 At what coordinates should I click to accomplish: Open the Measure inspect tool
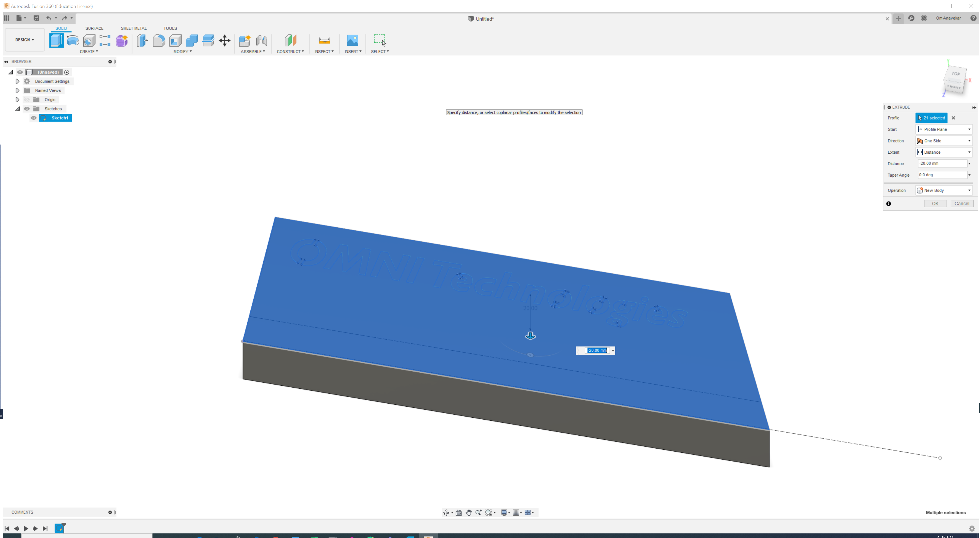(x=324, y=40)
